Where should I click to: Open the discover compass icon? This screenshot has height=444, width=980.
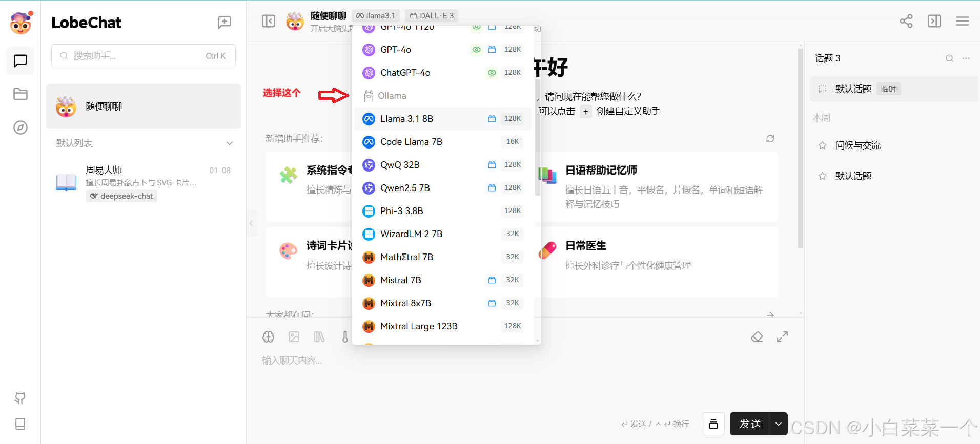21,128
